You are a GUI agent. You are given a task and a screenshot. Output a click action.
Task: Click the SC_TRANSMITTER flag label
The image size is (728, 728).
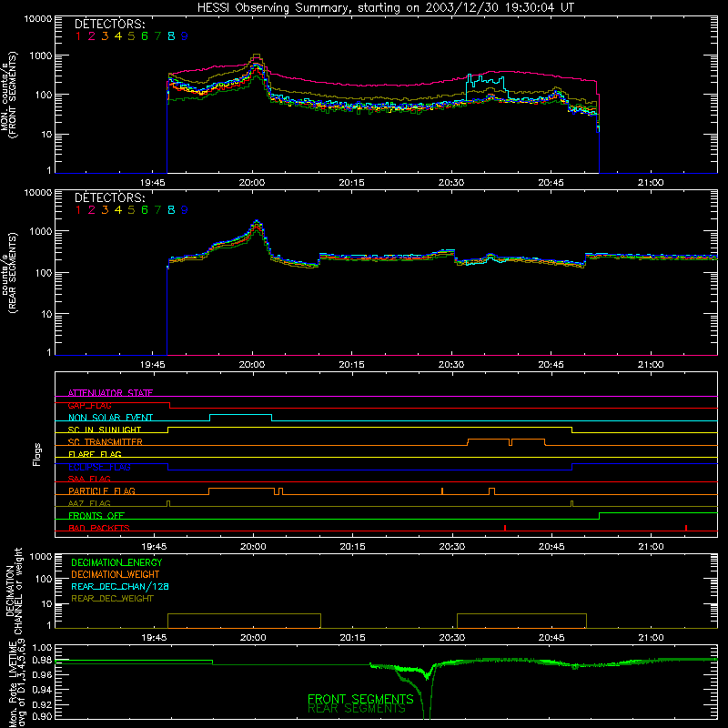click(106, 442)
